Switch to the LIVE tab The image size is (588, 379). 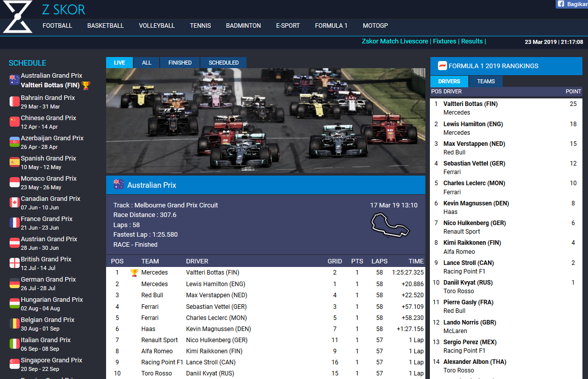pos(119,63)
